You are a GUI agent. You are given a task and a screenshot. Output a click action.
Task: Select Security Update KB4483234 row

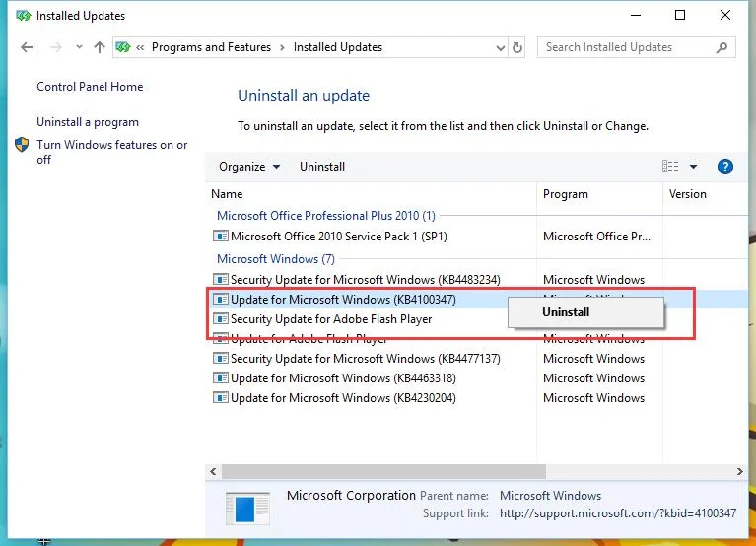coord(477,280)
